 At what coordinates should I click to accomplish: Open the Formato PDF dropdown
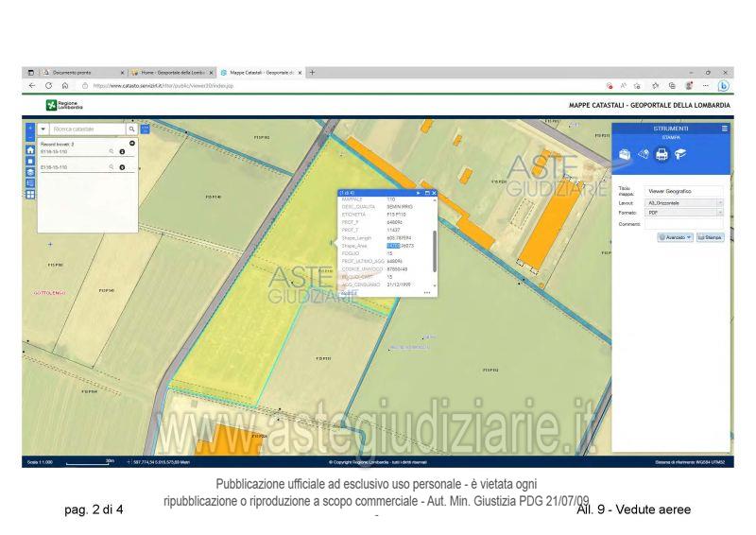click(683, 213)
